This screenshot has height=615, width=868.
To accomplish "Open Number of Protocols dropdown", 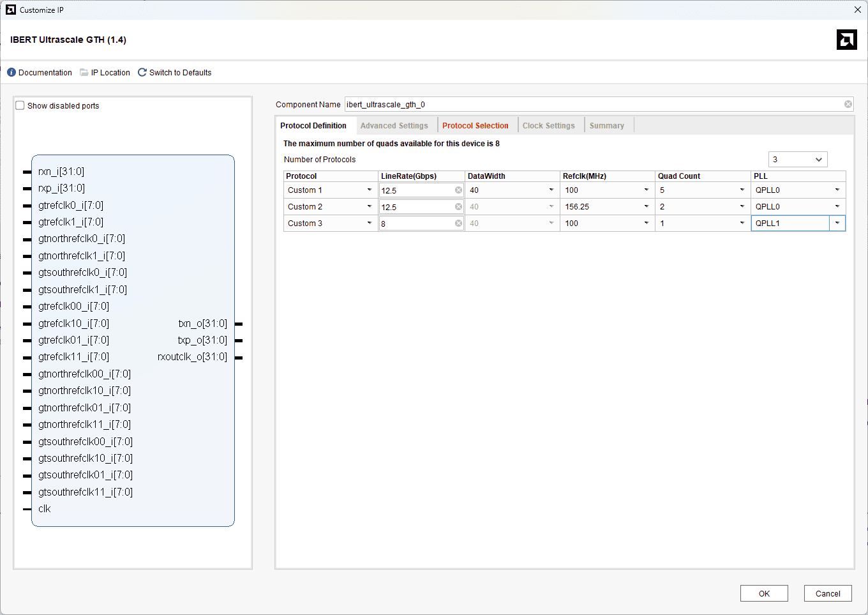I will (798, 160).
